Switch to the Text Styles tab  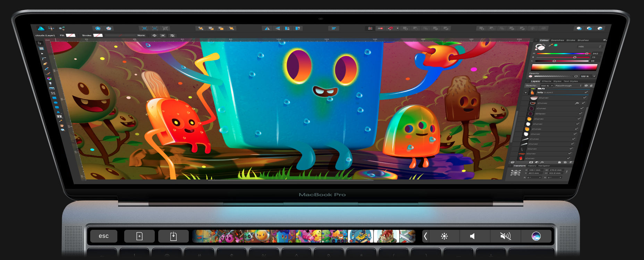click(571, 81)
